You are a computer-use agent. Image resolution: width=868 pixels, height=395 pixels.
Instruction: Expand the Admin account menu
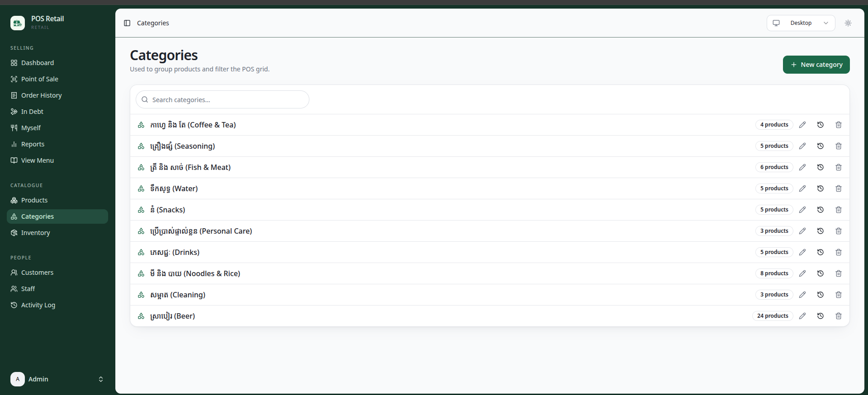[x=57, y=379]
